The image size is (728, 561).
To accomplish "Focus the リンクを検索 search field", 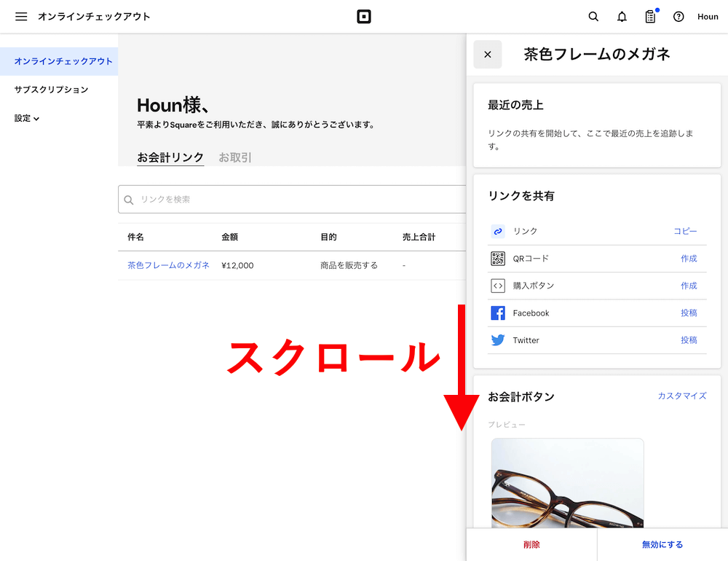I will [x=292, y=200].
